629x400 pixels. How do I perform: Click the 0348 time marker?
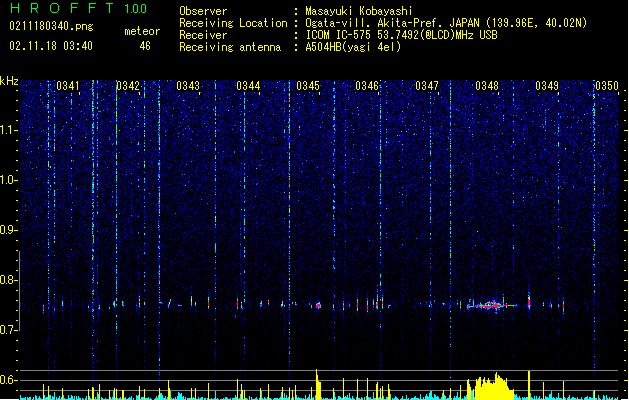[487, 86]
